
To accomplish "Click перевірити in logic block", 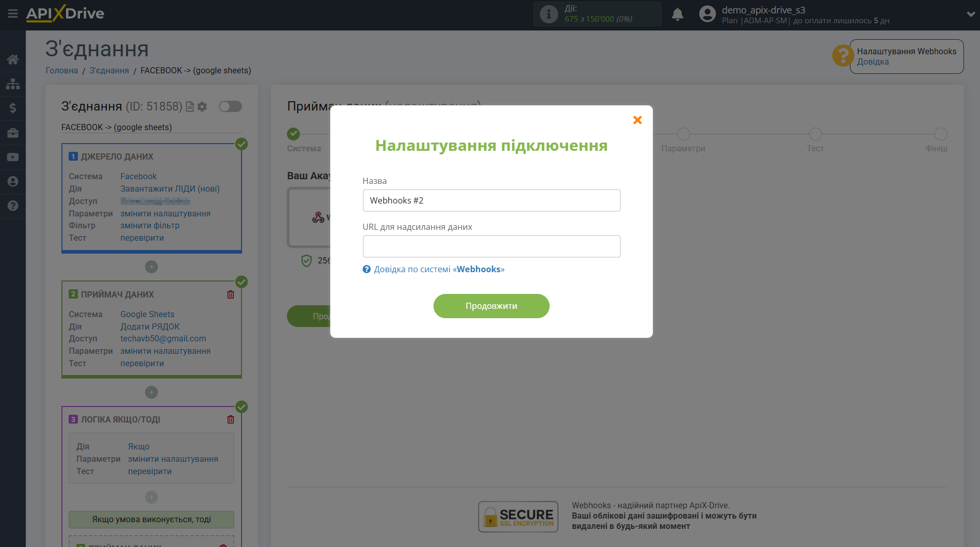I will (x=150, y=471).
